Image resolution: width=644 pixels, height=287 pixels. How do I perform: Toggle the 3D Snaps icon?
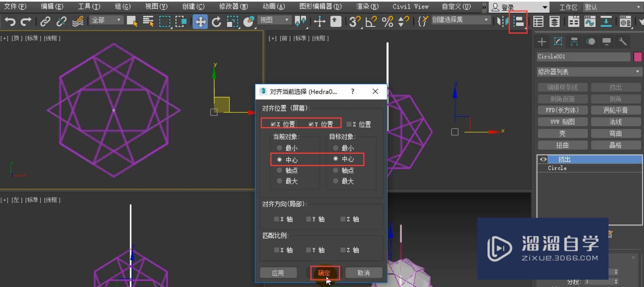pos(355,21)
